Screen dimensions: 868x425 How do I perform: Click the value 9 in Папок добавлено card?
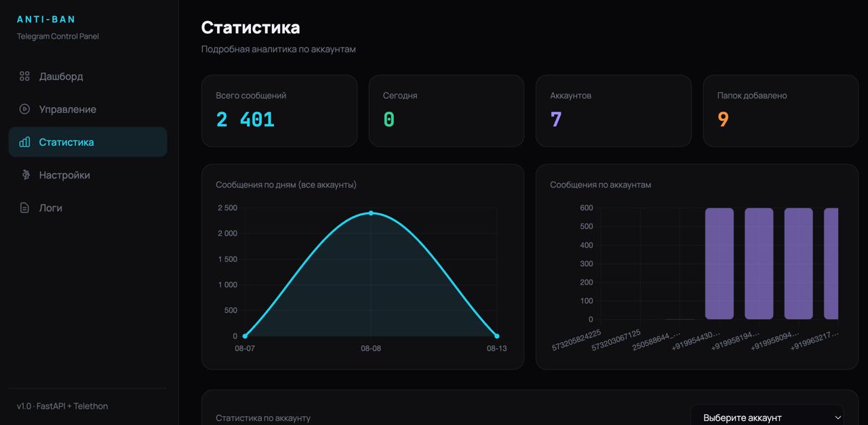point(723,119)
